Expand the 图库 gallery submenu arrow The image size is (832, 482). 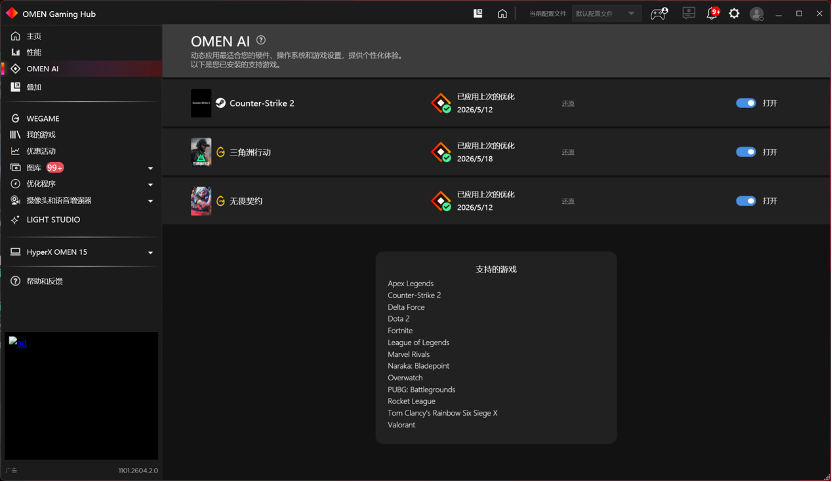click(150, 168)
